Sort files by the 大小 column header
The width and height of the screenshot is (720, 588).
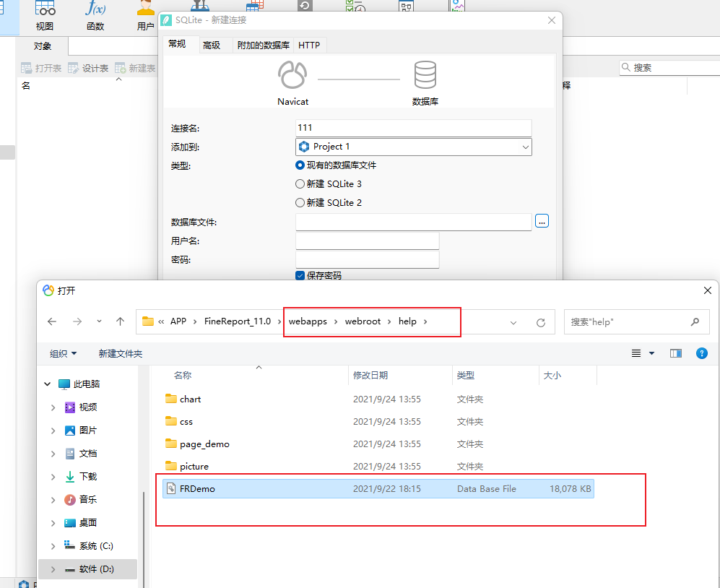pyautogui.click(x=552, y=376)
